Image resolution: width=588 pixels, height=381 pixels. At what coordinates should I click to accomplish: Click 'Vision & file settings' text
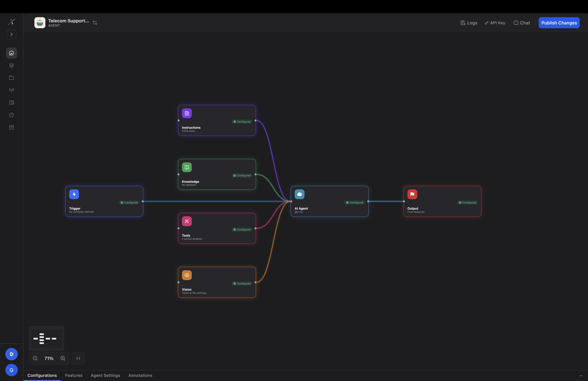[x=194, y=293]
